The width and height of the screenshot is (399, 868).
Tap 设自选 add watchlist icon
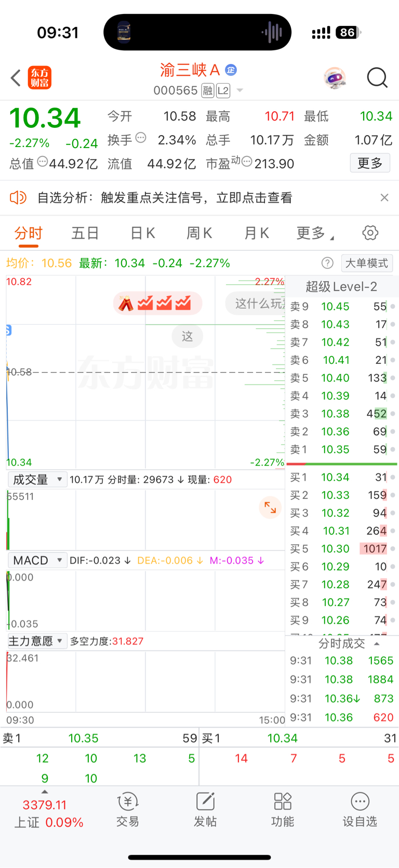tap(360, 810)
